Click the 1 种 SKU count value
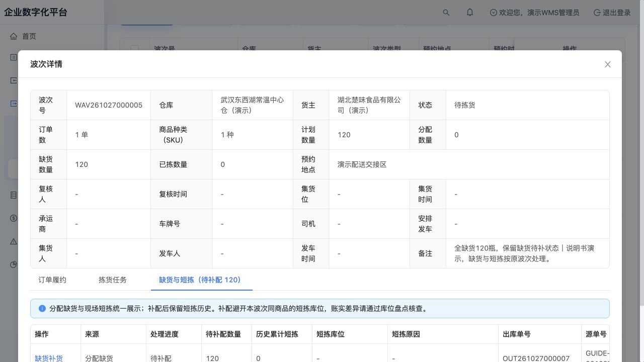644x362 pixels. point(227,135)
